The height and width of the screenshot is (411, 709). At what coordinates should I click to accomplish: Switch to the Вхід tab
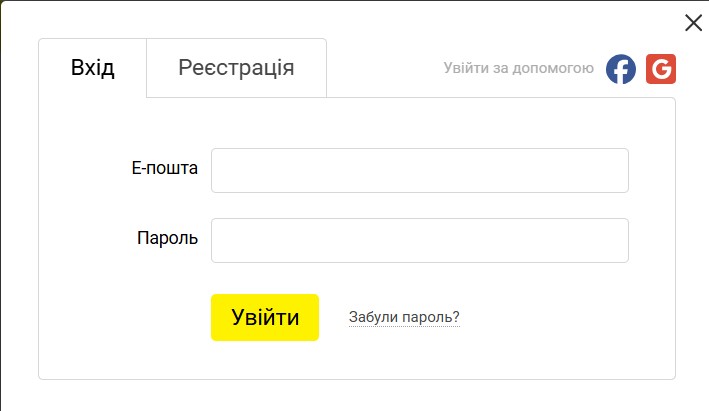[93, 68]
